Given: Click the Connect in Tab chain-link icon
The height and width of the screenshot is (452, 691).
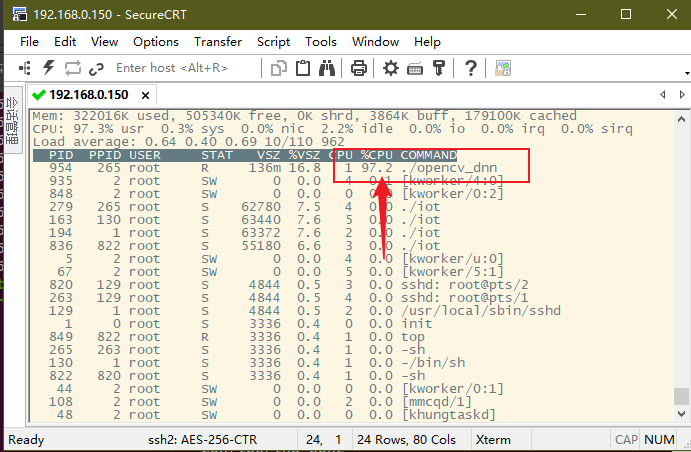Looking at the screenshot, I should [96, 68].
